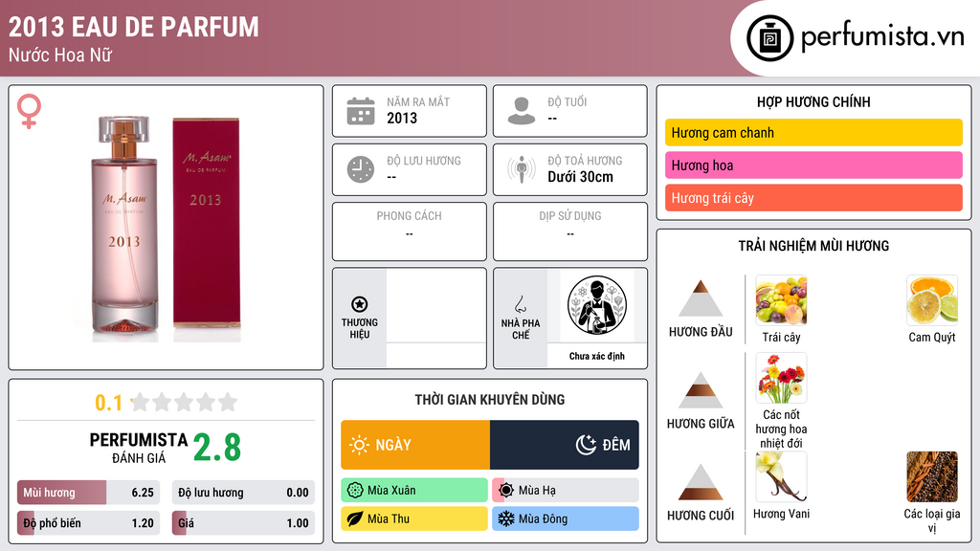Click the 2013 release year value
The width and height of the screenshot is (980, 551).
point(402,118)
